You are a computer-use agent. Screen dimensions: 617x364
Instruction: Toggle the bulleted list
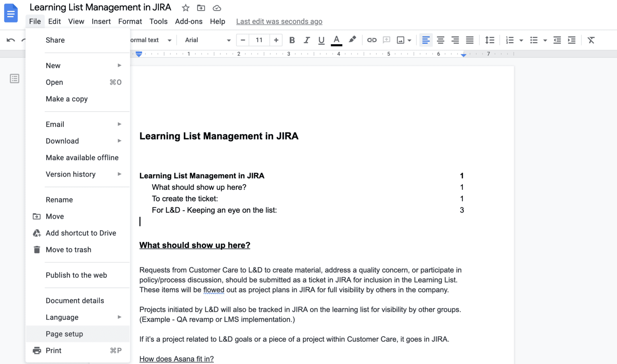coord(534,40)
